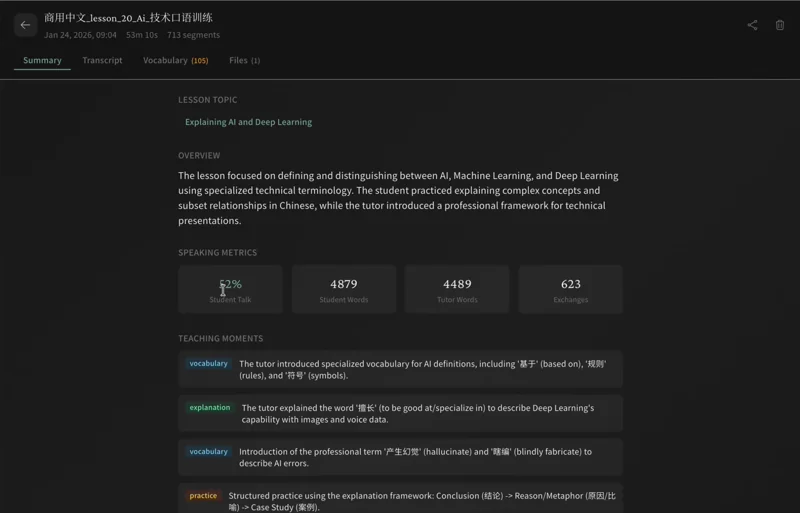Click the Overview paragraph text
800x513 pixels.
point(398,198)
